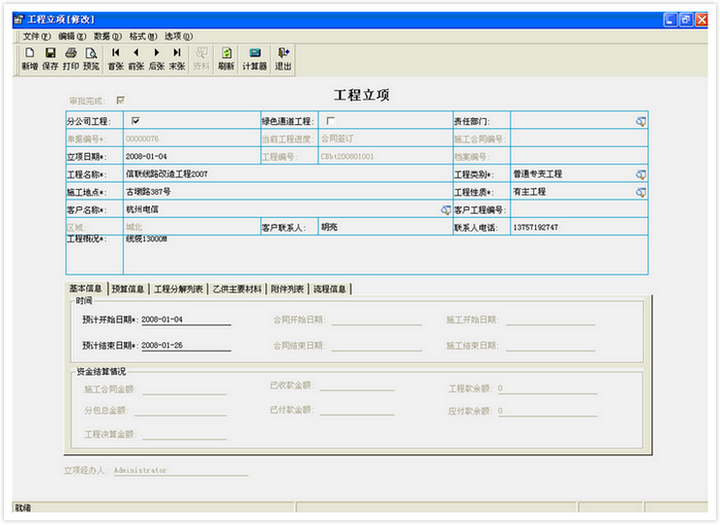Jump to last record with 末张
This screenshot has width=720, height=525.
(x=177, y=59)
